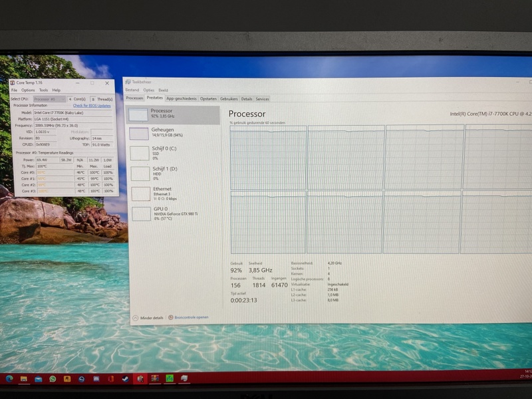Switch to the Gebruikers tab
Screen dimensions: 532x399
(229, 98)
